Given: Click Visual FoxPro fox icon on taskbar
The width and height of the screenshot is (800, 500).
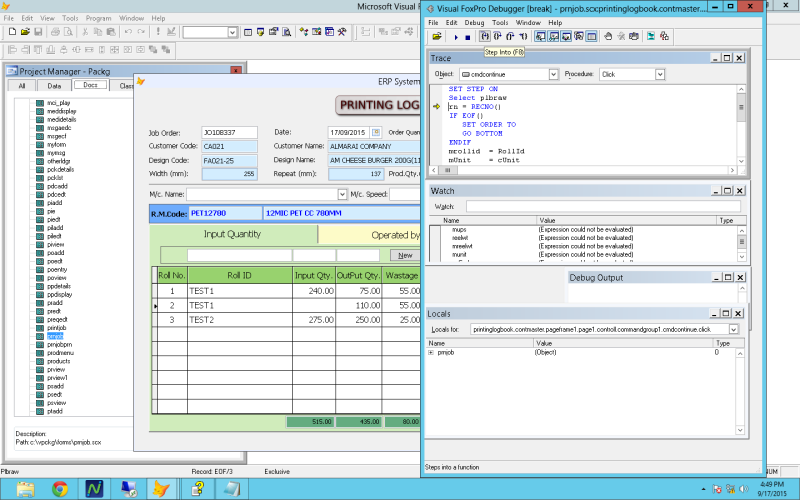Looking at the screenshot, I should (161, 489).
